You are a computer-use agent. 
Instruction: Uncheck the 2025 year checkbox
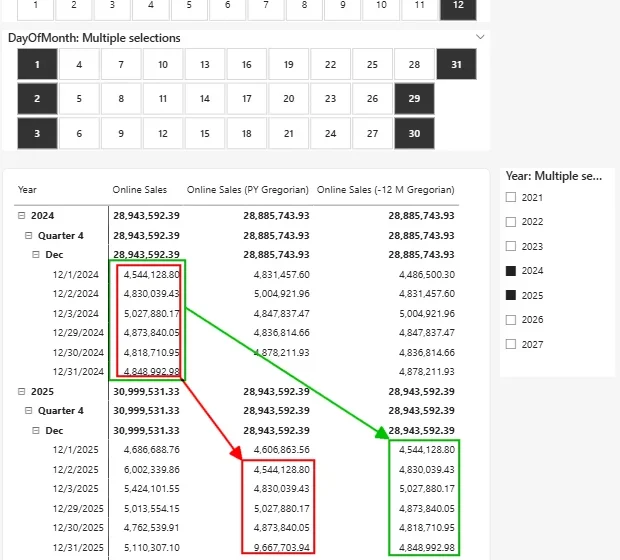point(511,295)
